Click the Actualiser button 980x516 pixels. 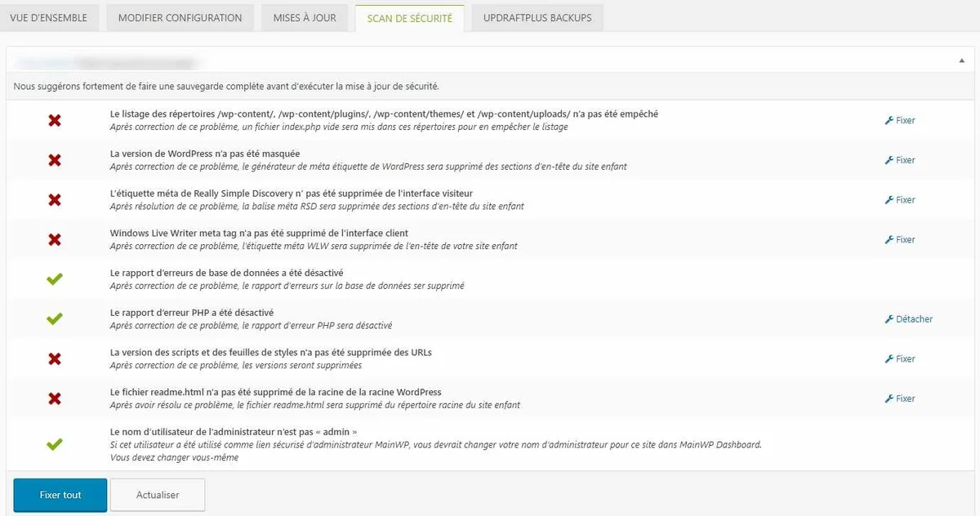tap(158, 495)
